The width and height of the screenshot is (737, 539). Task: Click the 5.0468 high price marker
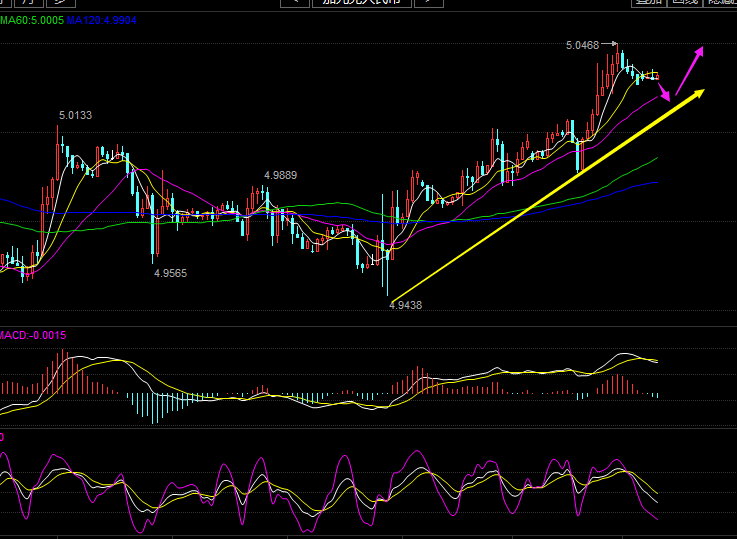point(582,45)
